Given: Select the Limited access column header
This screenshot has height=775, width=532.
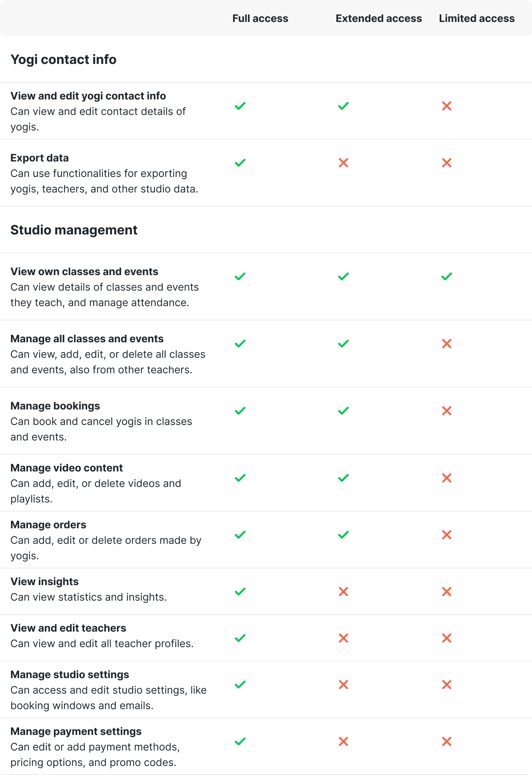Looking at the screenshot, I should click(477, 18).
